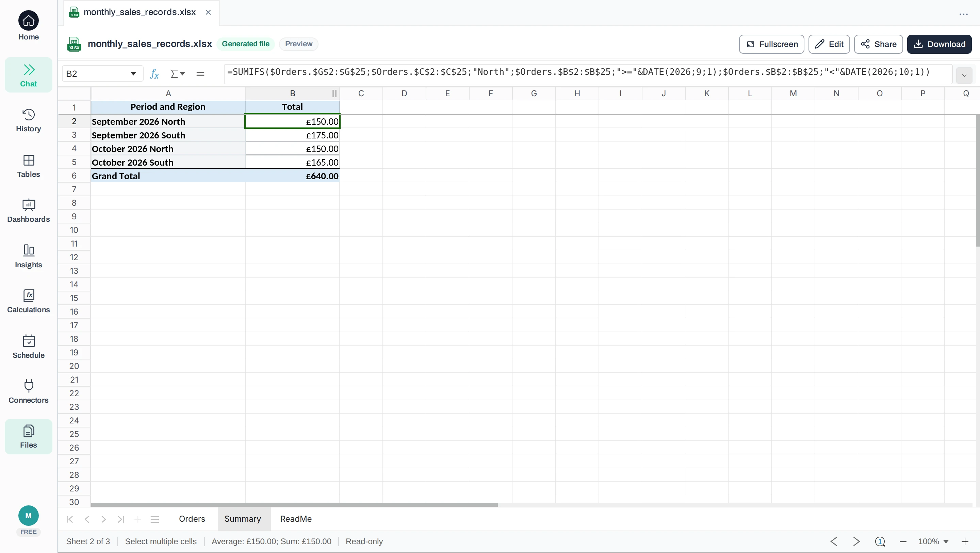Open user profile avatar M
This screenshot has width=980, height=553.
(29, 516)
